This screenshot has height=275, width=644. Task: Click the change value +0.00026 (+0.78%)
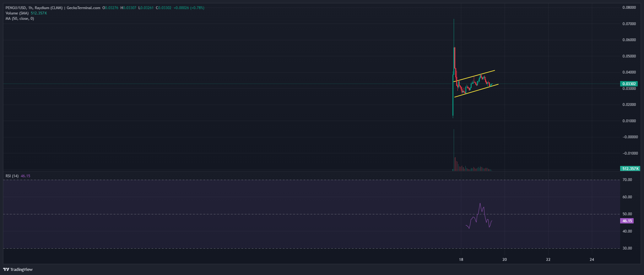click(x=189, y=8)
